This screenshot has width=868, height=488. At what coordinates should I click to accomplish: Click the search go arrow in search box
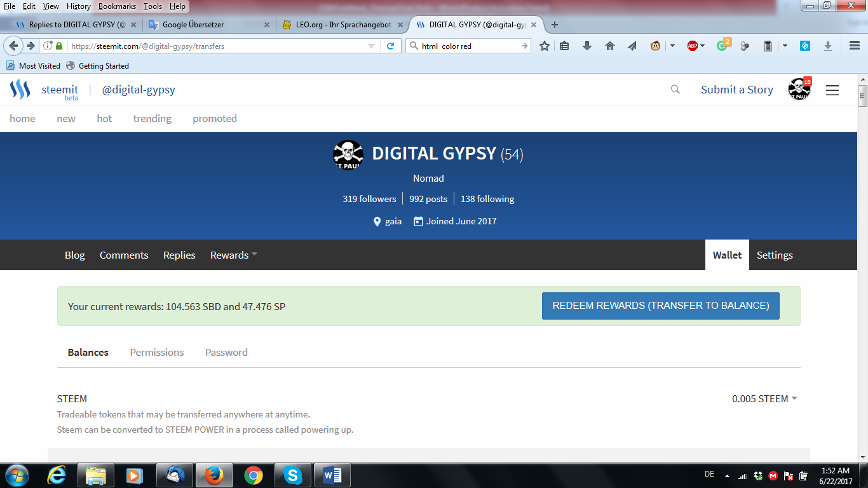pos(525,46)
